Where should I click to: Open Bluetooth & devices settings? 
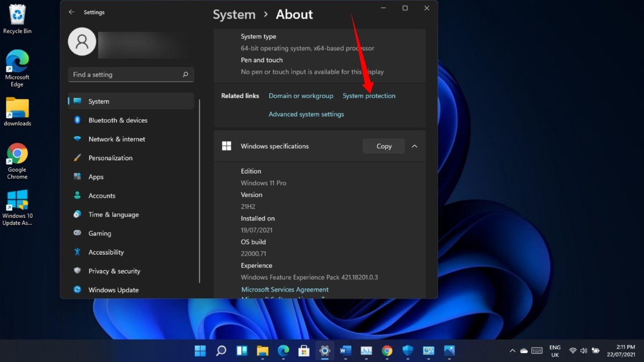point(117,120)
